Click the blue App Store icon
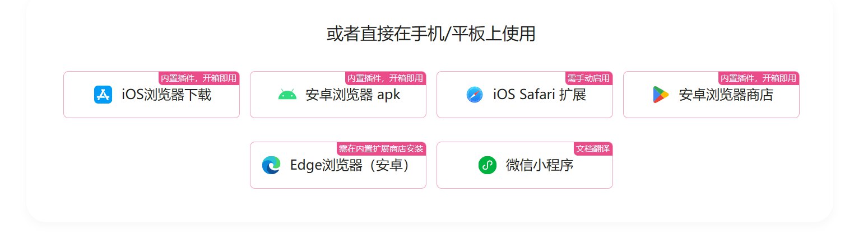Viewport: 868px width, 234px height. pos(104,95)
